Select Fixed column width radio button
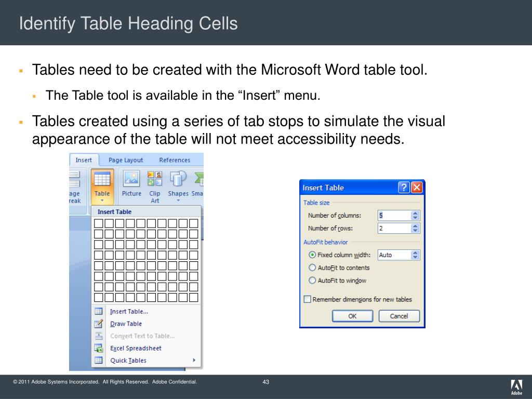 312,255
